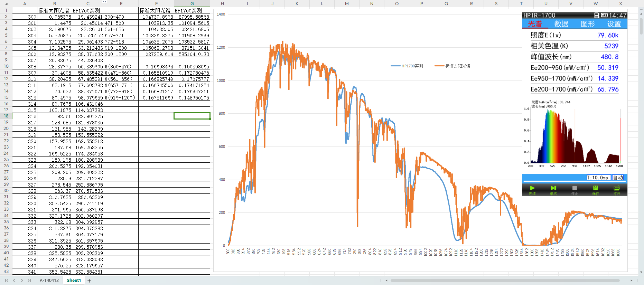Go to last sheet navigation arrow

pos(29,281)
